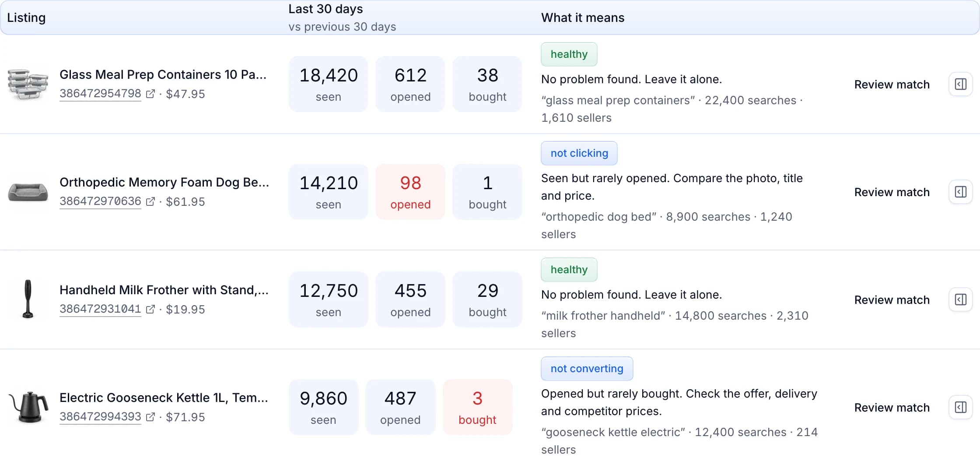Click external link icon beside 386472954798
The height and width of the screenshot is (465, 980).
click(150, 94)
